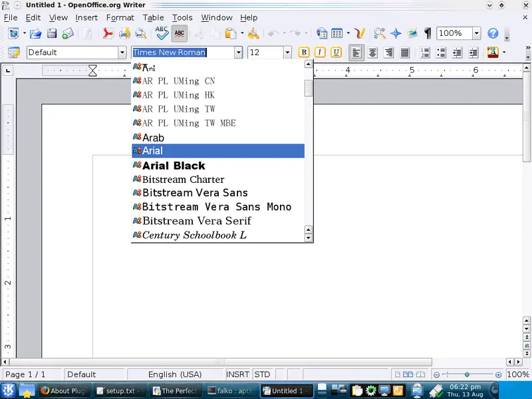Click the Bullets On/Off icon
Viewport: 532px width, 399px height.
441,53
